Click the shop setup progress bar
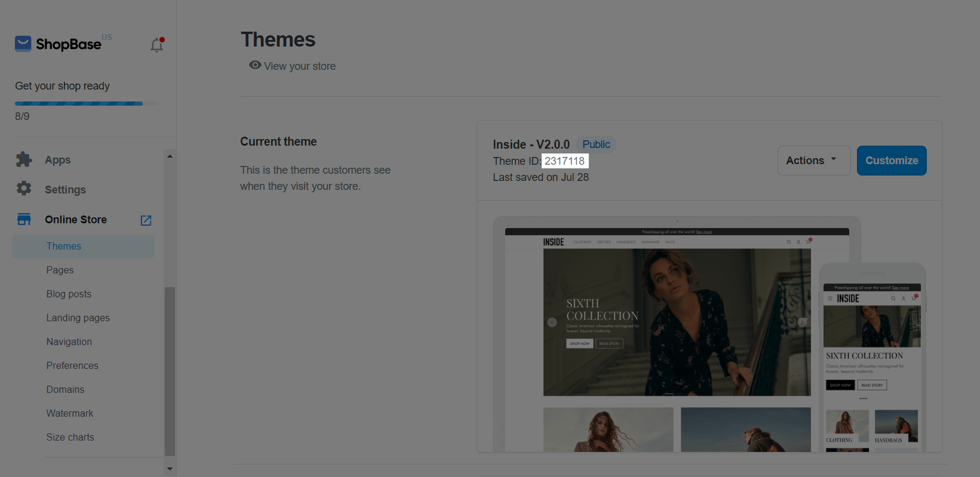Viewport: 980px width, 477px height. coord(79,103)
